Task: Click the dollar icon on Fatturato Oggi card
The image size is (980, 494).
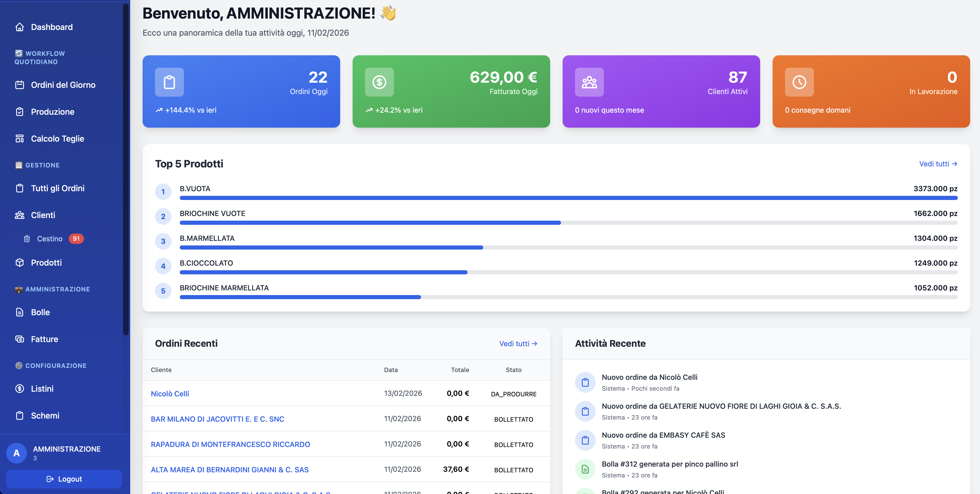Action: (x=379, y=82)
